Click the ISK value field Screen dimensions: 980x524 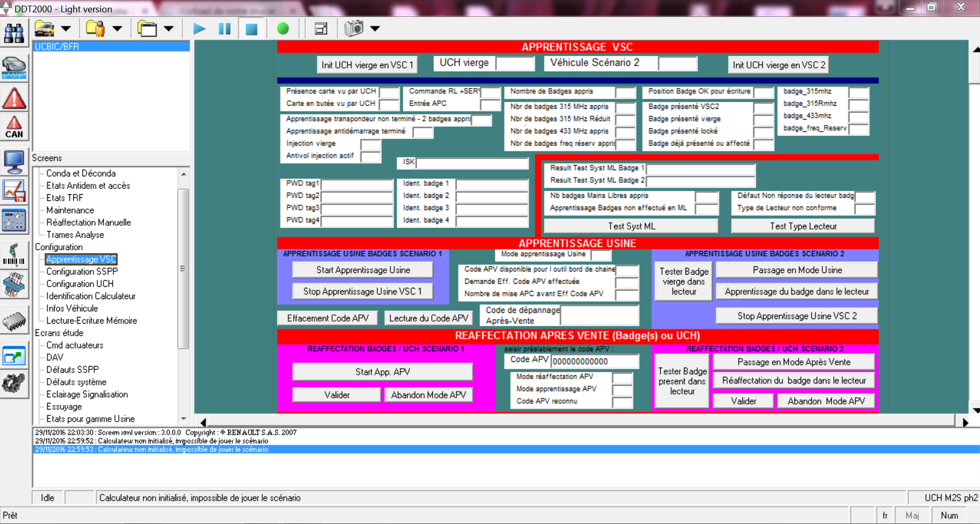(x=472, y=163)
